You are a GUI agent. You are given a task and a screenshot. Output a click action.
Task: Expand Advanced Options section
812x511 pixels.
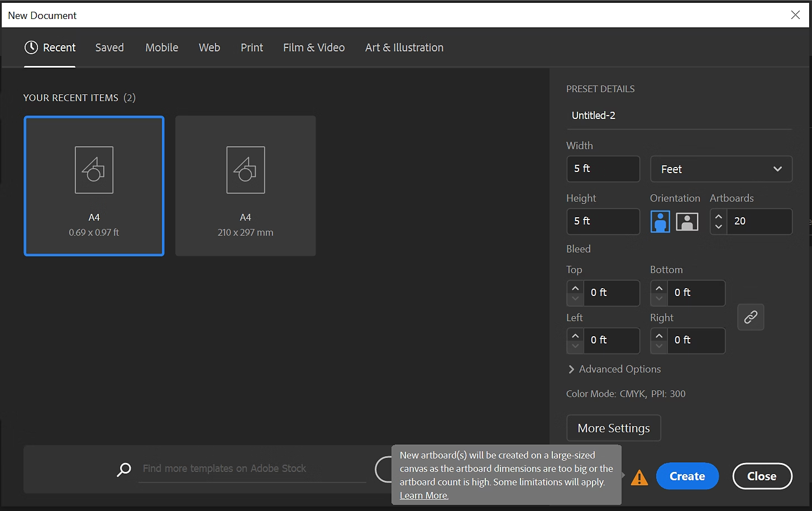[614, 369]
